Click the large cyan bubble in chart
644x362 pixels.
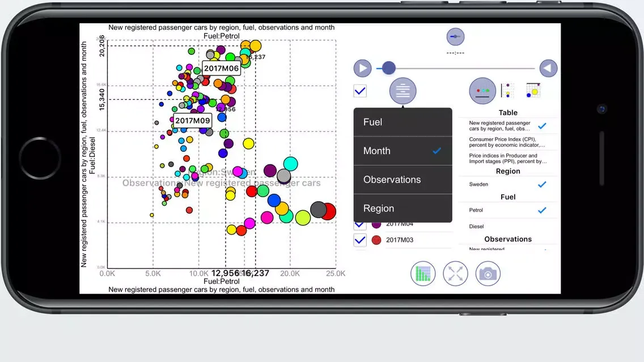pyautogui.click(x=290, y=164)
